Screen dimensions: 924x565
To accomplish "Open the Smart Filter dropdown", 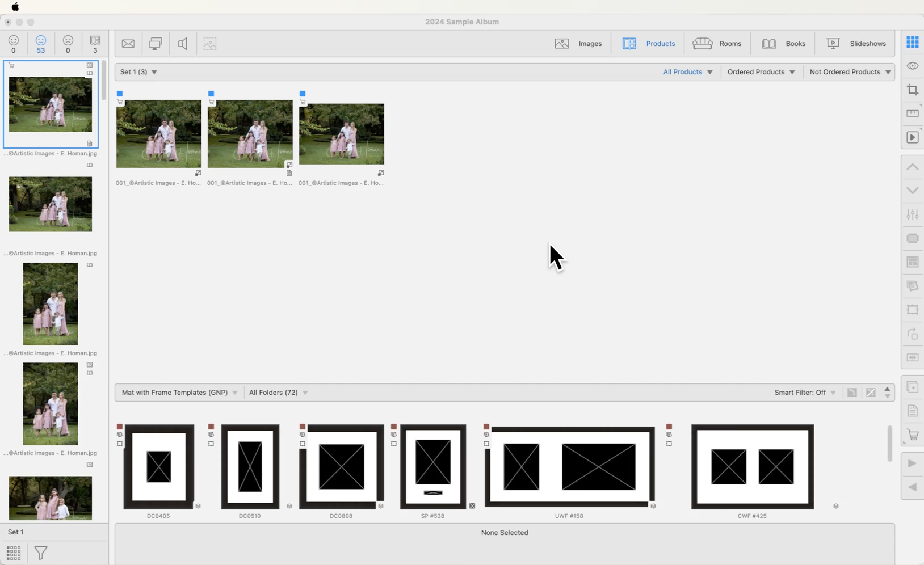I will (805, 393).
